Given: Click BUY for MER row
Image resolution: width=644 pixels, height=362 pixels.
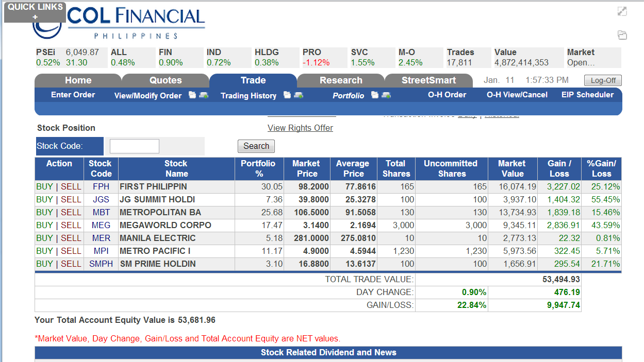Looking at the screenshot, I should 44,238.
